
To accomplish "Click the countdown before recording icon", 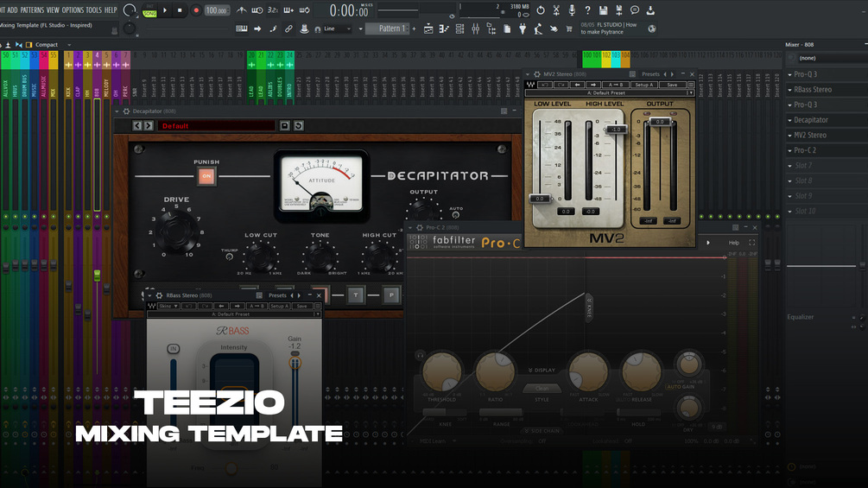I will 273,10.
